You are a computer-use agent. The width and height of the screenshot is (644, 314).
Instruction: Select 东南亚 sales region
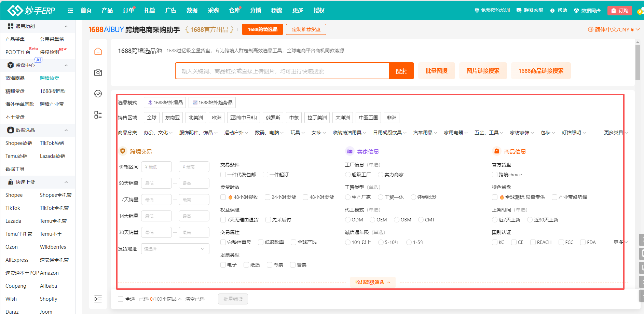point(173,118)
